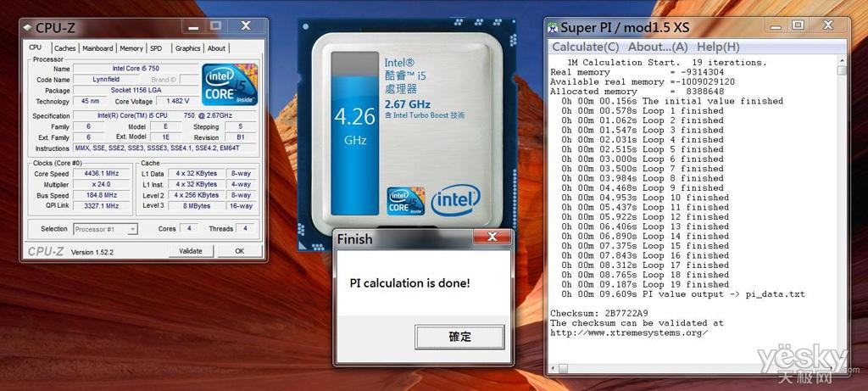The width and height of the screenshot is (868, 391).
Task: Click the Level 3 '16-way' cache value
Action: tap(242, 206)
